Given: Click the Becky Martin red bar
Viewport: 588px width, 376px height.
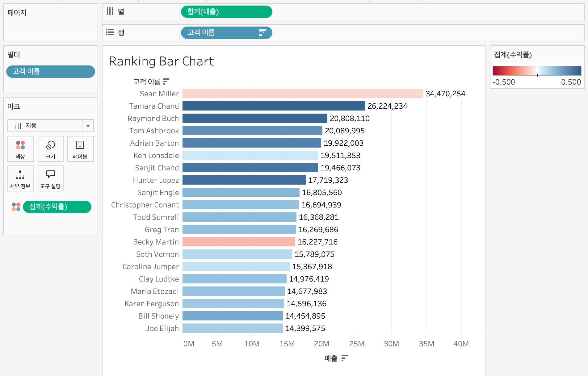Looking at the screenshot, I should [x=239, y=242].
